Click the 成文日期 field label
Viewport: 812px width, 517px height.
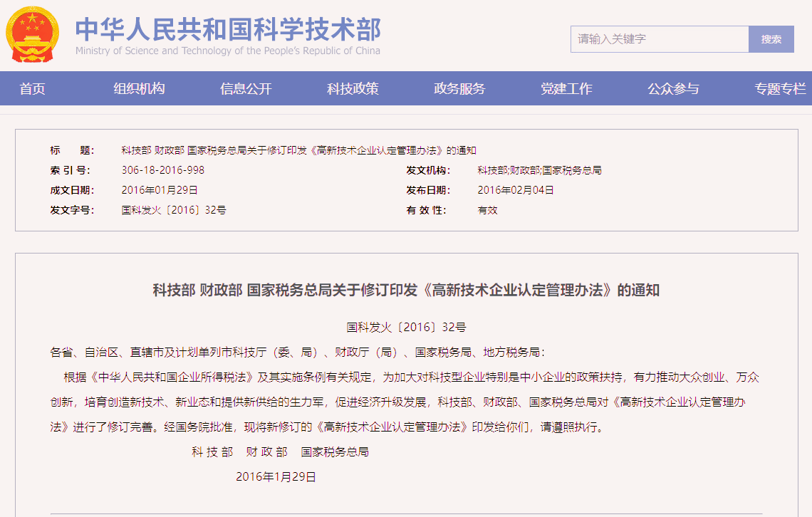click(x=72, y=190)
